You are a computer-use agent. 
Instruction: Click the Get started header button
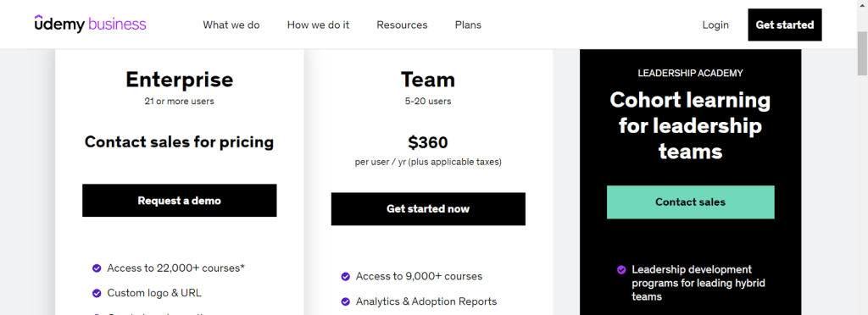(x=784, y=25)
